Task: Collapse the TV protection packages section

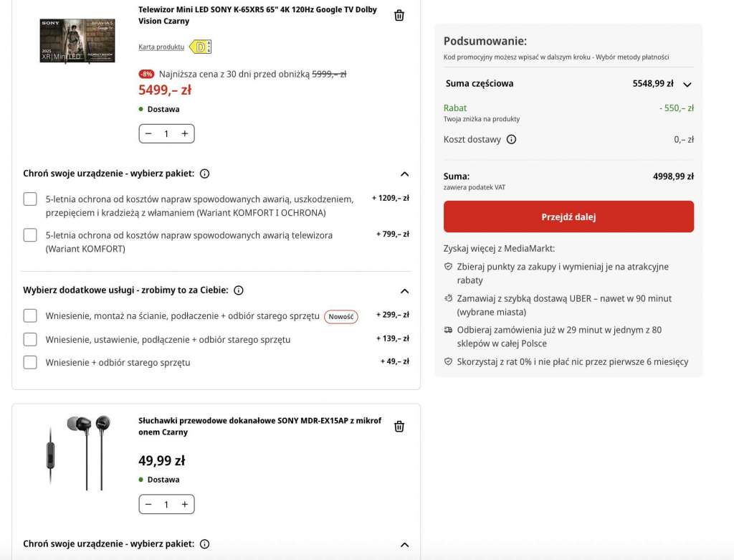Action: click(x=404, y=174)
